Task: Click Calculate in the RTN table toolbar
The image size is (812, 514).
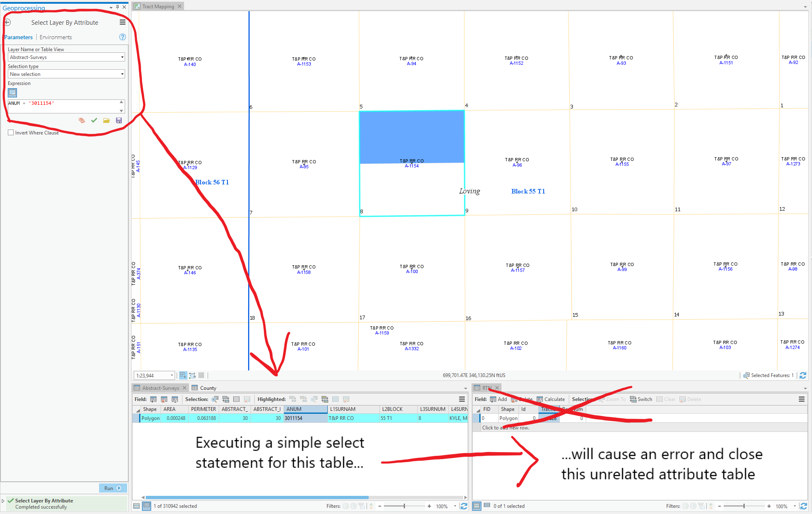Action: pyautogui.click(x=551, y=399)
